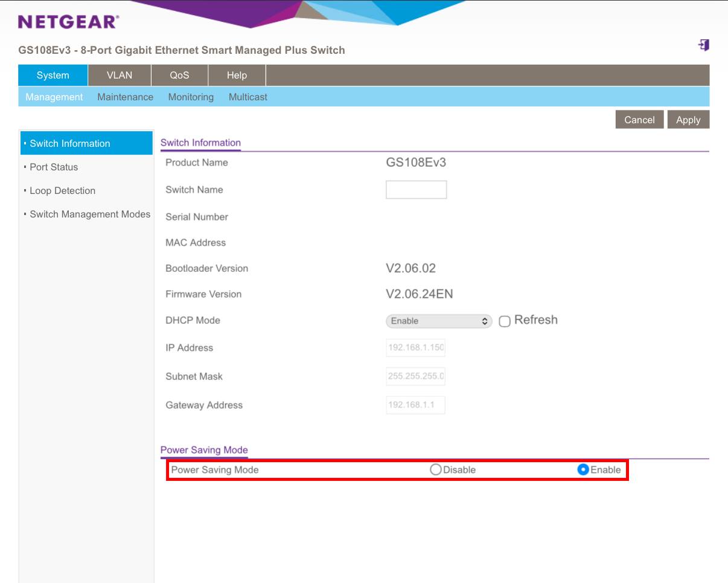Click the Switch Name input field
Image resolution: width=728 pixels, height=583 pixels.
[416, 190]
